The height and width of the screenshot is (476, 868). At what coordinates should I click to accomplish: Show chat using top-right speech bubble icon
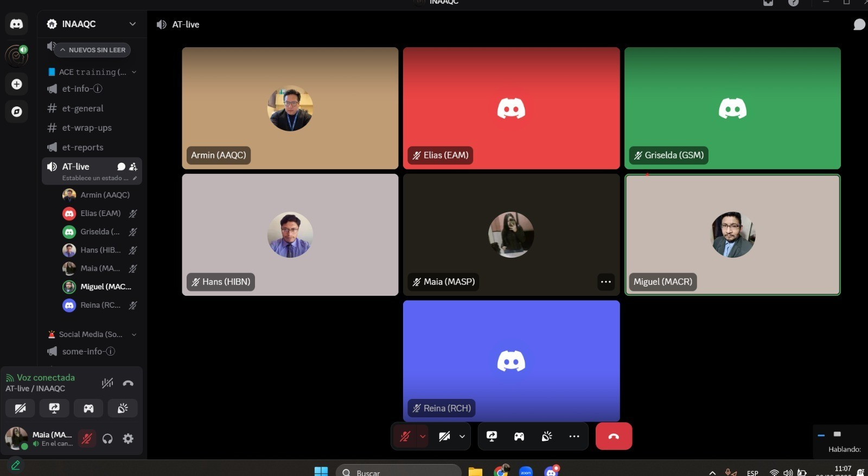(859, 24)
